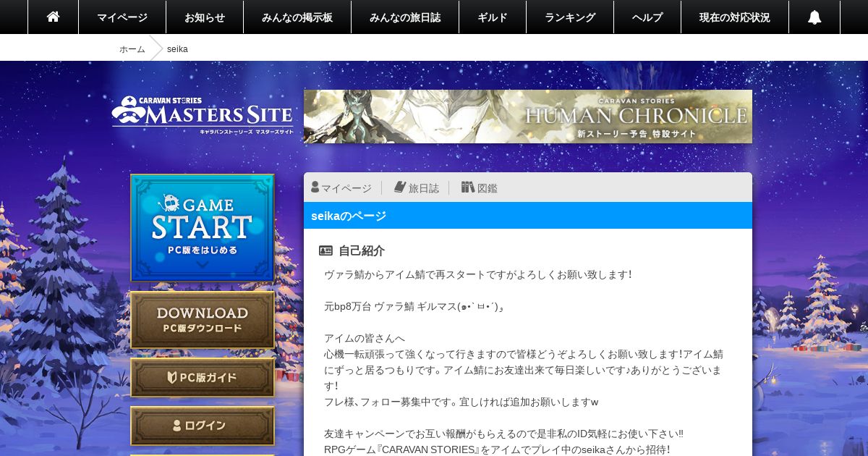The width and height of the screenshot is (868, 456).
Task: Click the person icon beside マイページ tab
Action: [315, 187]
